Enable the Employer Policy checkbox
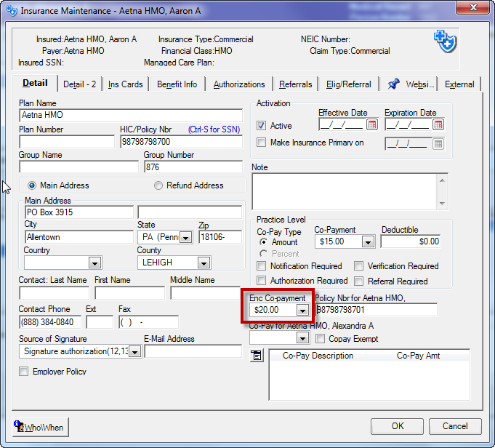495x448 pixels. click(24, 371)
